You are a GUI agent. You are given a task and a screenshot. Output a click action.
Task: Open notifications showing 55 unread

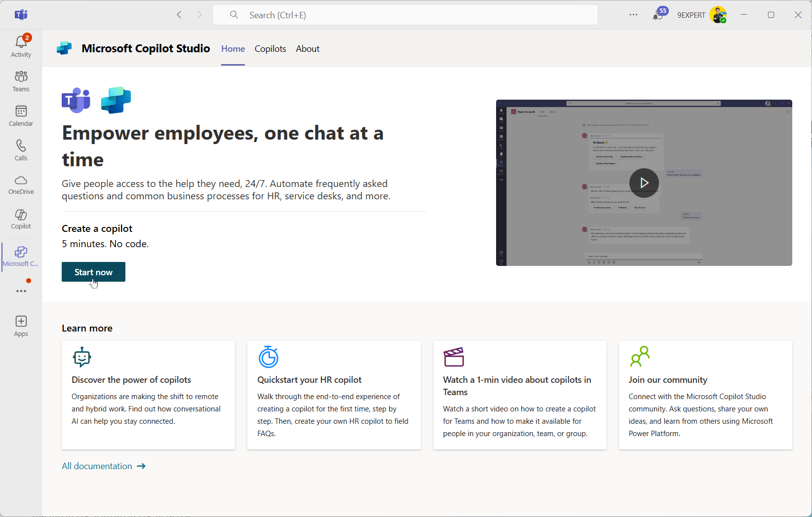658,15
